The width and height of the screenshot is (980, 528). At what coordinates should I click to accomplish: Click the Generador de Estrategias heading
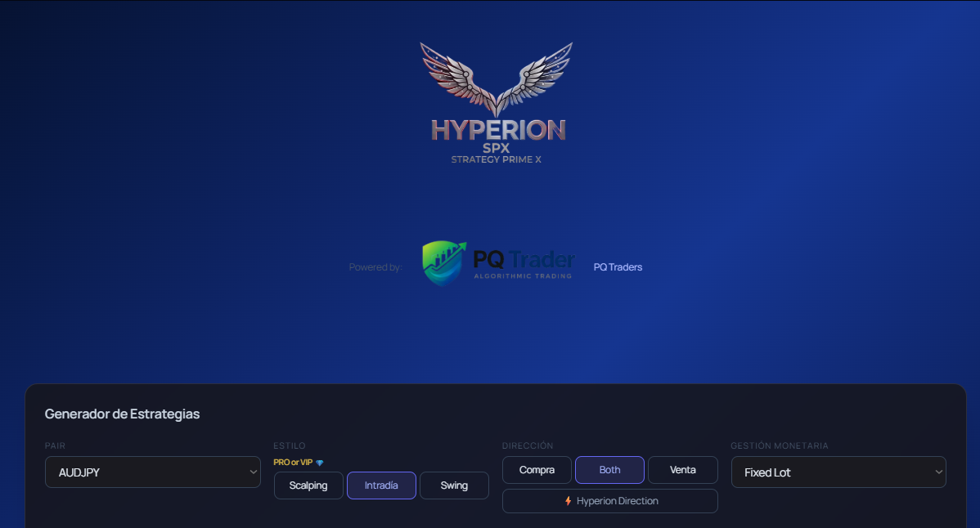pyautogui.click(x=122, y=414)
